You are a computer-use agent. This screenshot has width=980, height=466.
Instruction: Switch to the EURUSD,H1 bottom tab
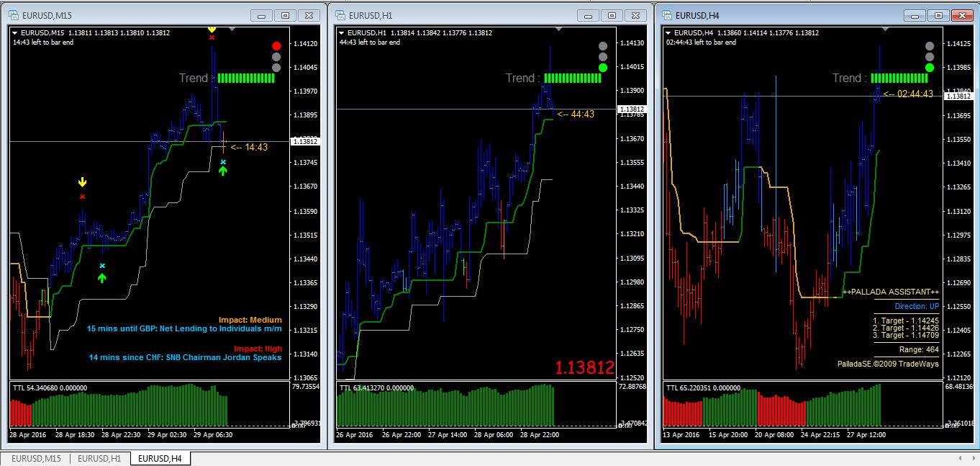(x=99, y=459)
